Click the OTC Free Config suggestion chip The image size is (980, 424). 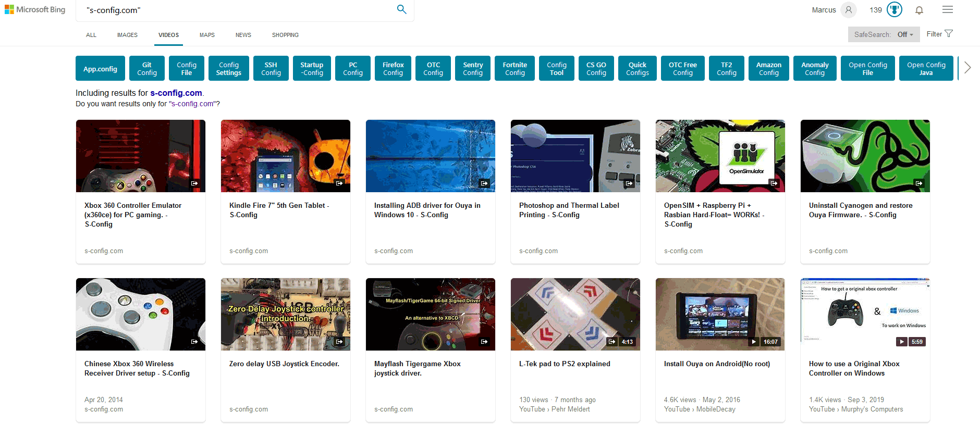(683, 68)
